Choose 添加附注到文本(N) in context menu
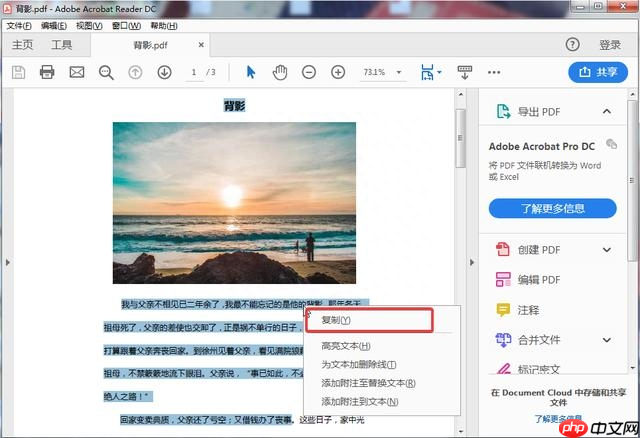This screenshot has height=438, width=640. coord(360,402)
